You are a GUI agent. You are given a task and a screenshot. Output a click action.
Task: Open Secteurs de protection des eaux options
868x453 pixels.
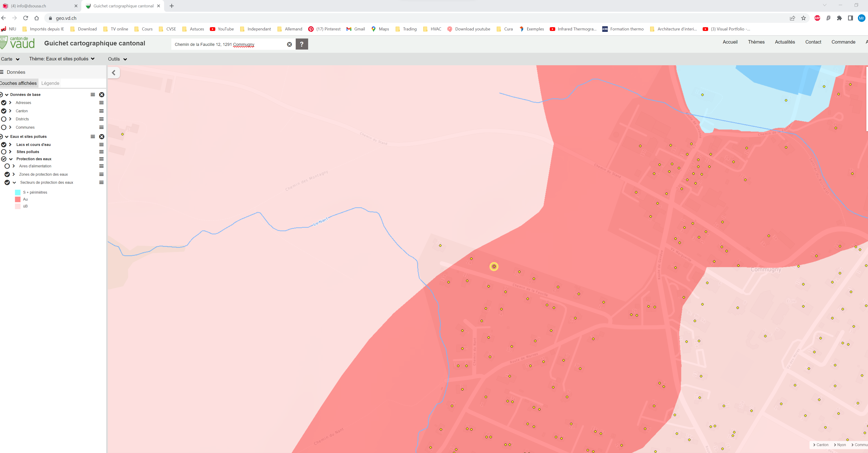point(101,183)
